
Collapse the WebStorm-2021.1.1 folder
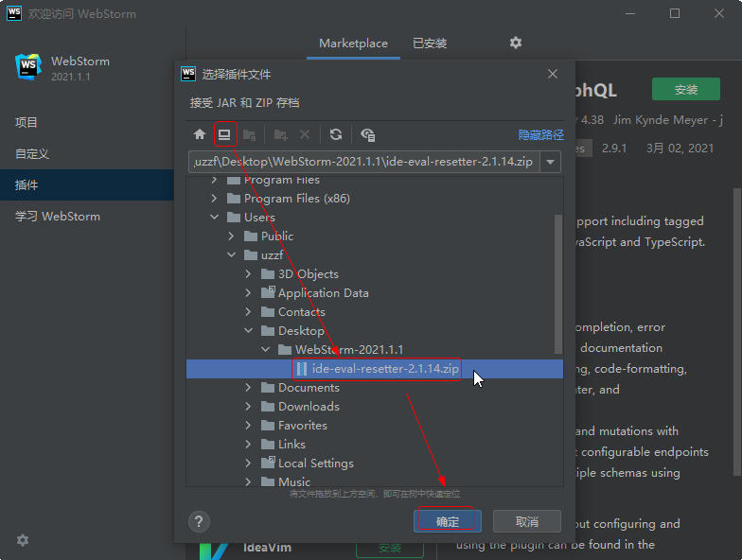click(265, 350)
